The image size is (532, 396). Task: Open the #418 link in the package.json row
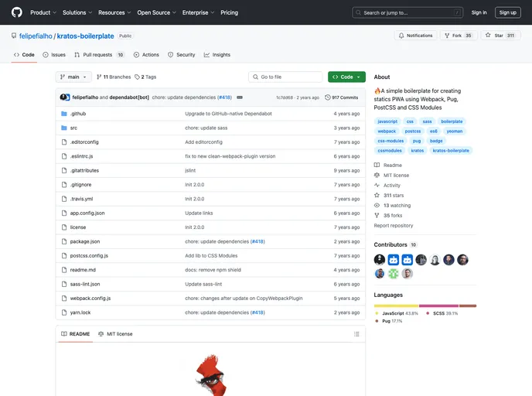(x=257, y=241)
